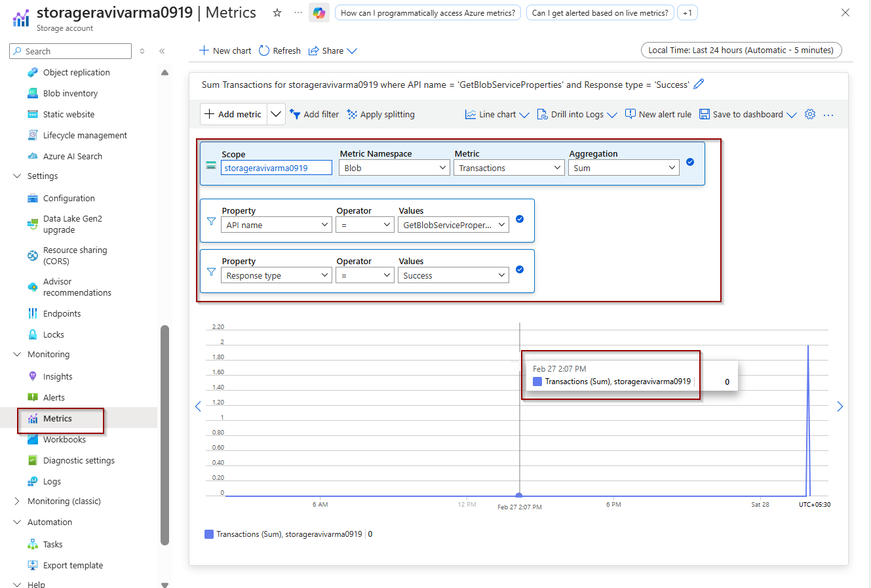Open the Response type Property dropdown
This screenshot has height=588, width=871.
[277, 275]
